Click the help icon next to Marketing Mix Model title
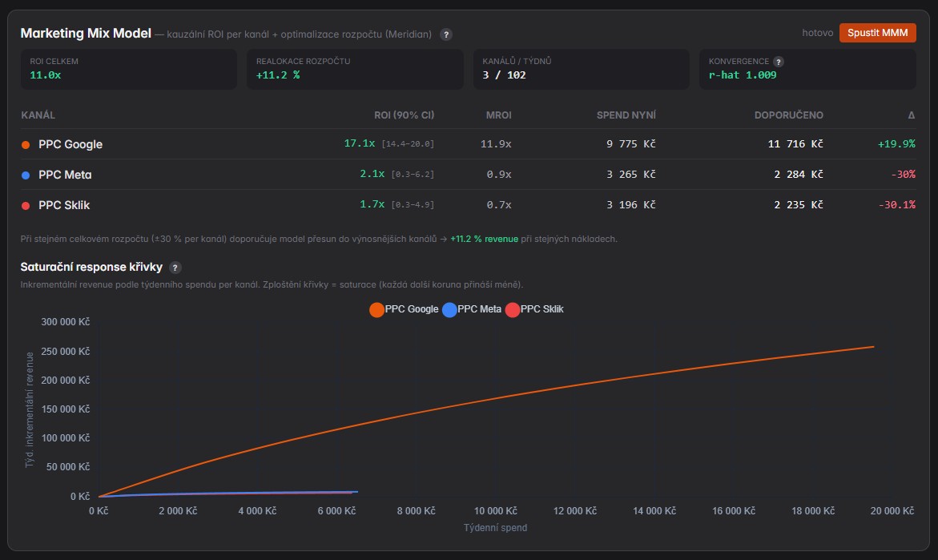Screen dimensions: 938x560 pos(445,34)
